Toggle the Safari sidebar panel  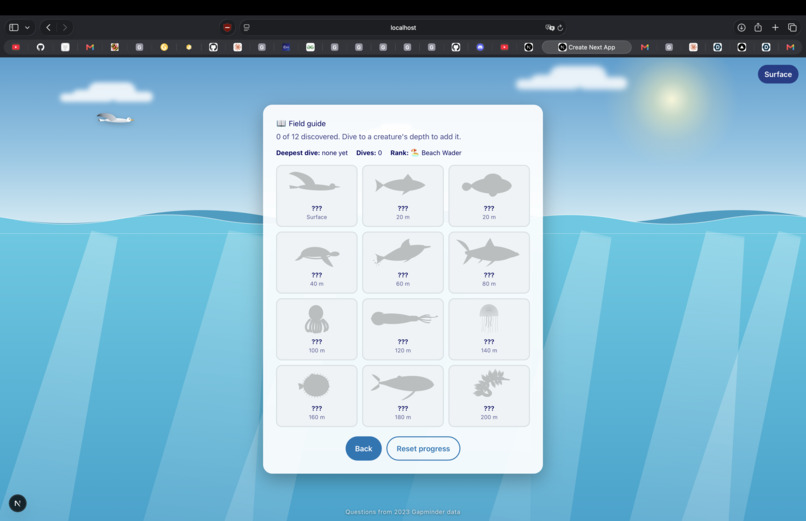click(x=14, y=27)
